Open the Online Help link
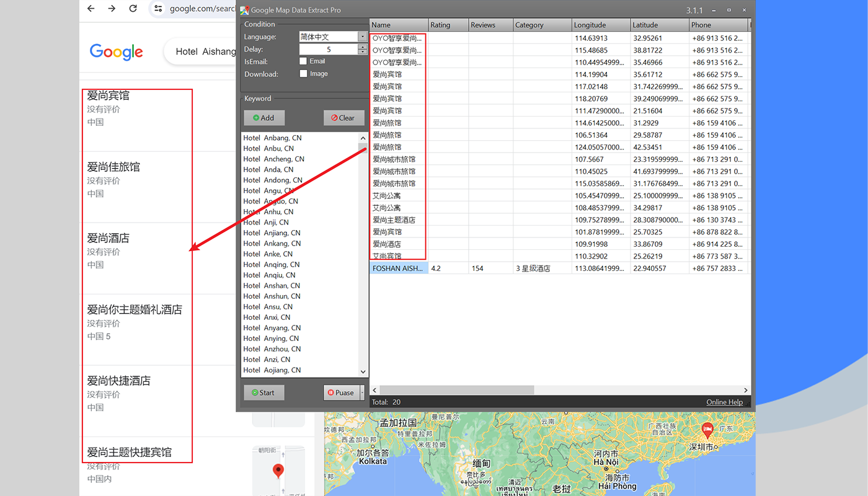The image size is (868, 496). tap(724, 402)
